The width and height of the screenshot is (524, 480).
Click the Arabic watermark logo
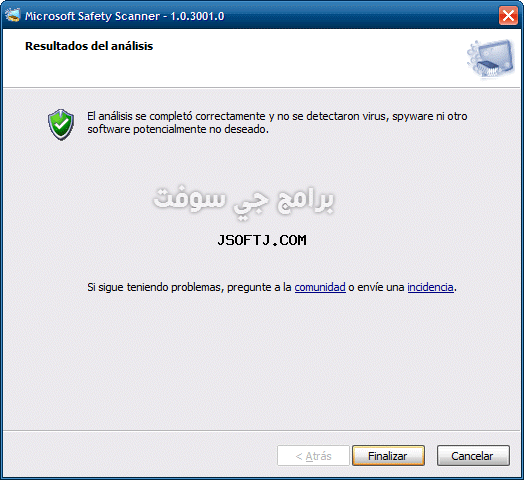point(244,202)
